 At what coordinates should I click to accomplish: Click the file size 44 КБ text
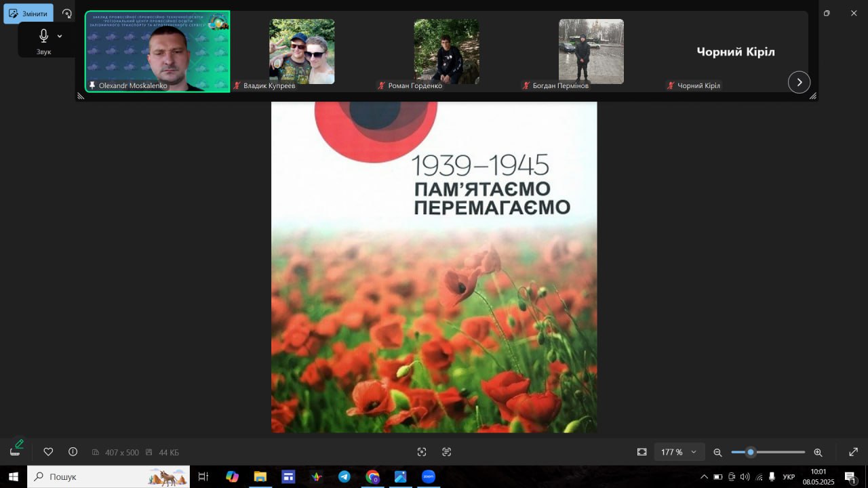tap(169, 452)
